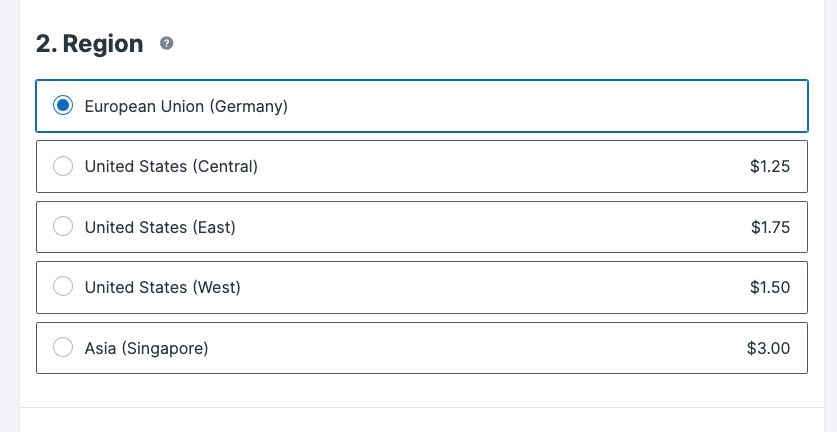Click the United States (West) label text

163,288
